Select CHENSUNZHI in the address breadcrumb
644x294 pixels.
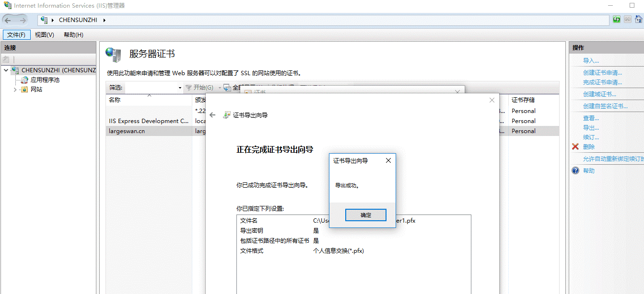pos(79,20)
